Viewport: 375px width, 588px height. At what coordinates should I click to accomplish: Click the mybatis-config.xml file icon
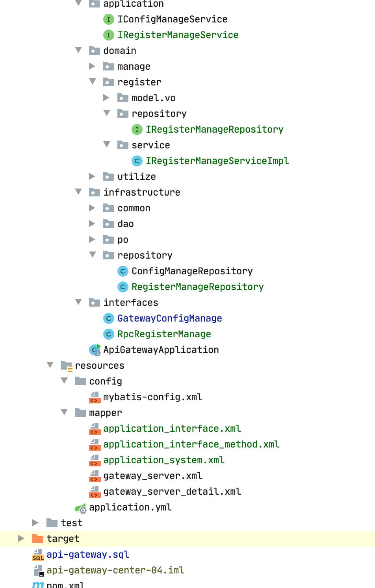[x=94, y=397]
